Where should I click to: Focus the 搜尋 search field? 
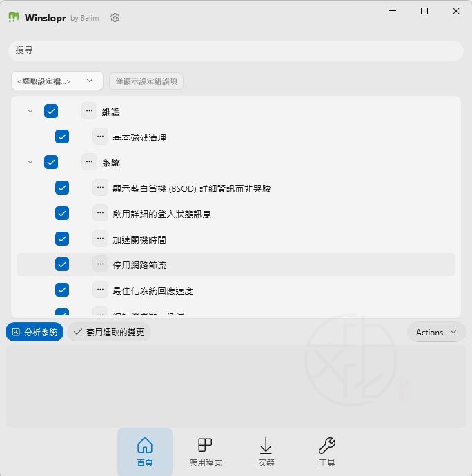click(236, 50)
